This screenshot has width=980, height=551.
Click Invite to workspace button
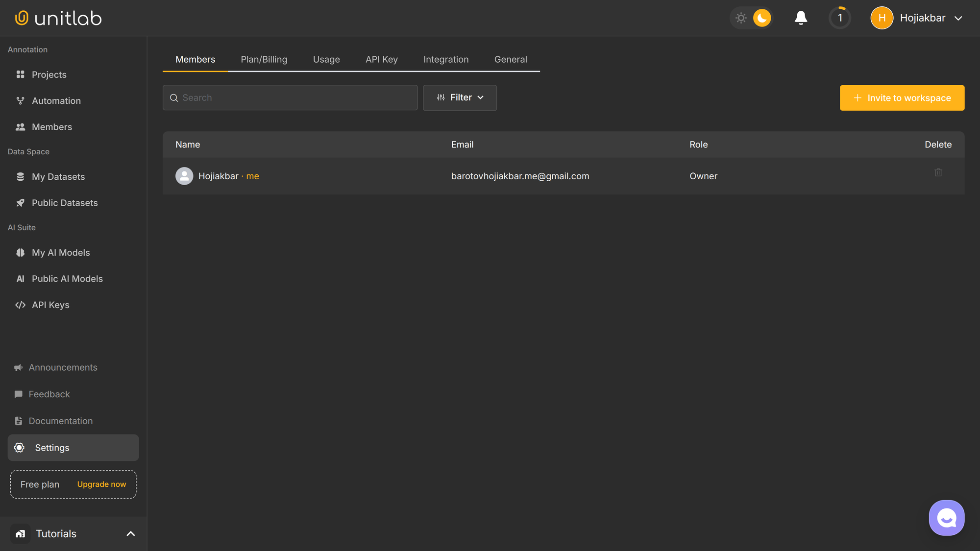click(902, 97)
